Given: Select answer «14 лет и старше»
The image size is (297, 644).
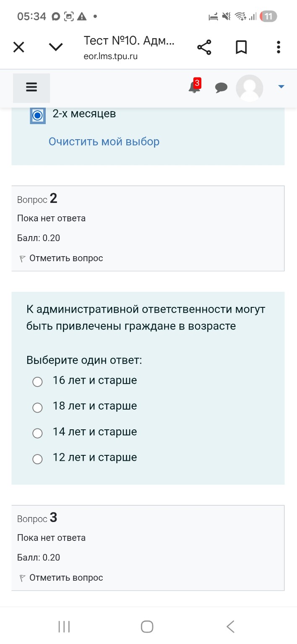Looking at the screenshot, I should (x=37, y=433).
